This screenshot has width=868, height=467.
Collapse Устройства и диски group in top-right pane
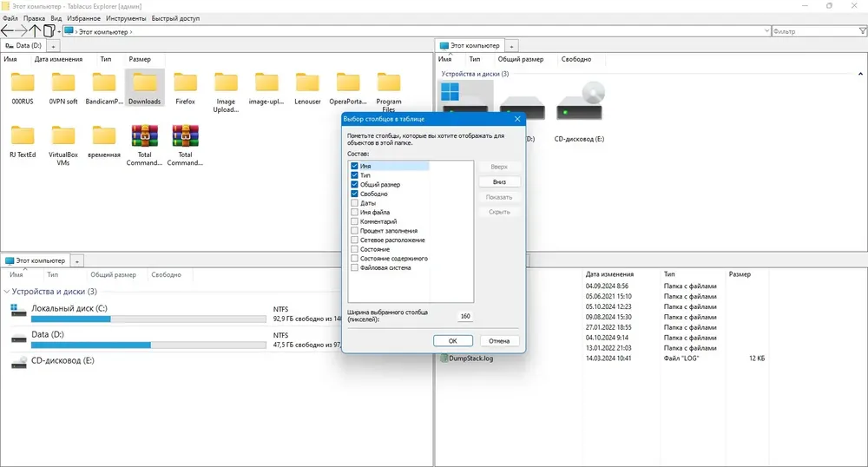click(860, 74)
